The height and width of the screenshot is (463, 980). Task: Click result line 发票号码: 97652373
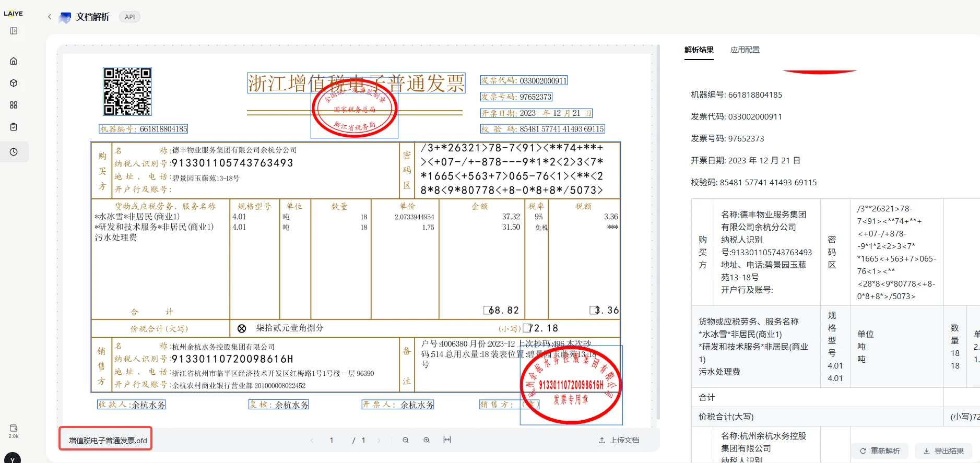coord(727,138)
